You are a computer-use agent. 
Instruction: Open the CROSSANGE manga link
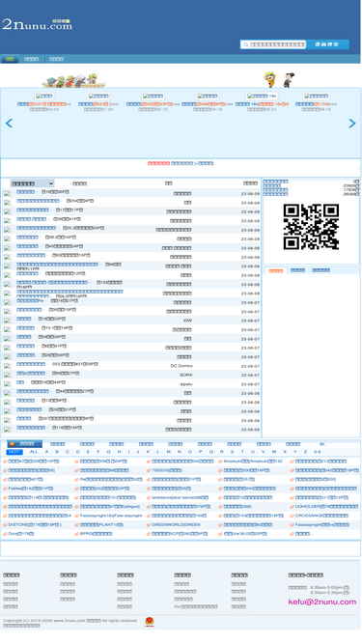321,516
